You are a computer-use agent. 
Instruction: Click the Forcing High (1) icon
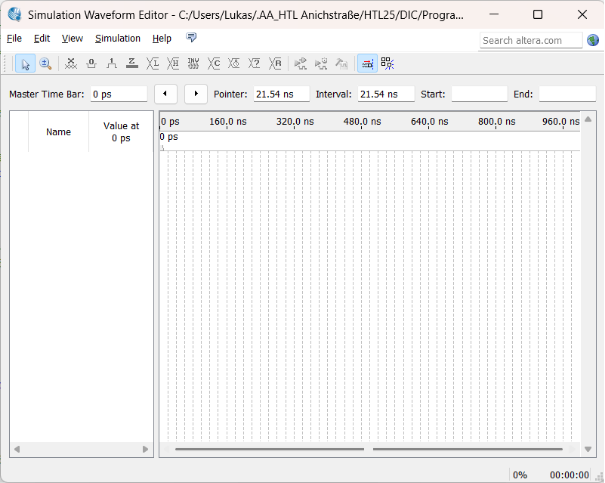pyautogui.click(x=111, y=63)
